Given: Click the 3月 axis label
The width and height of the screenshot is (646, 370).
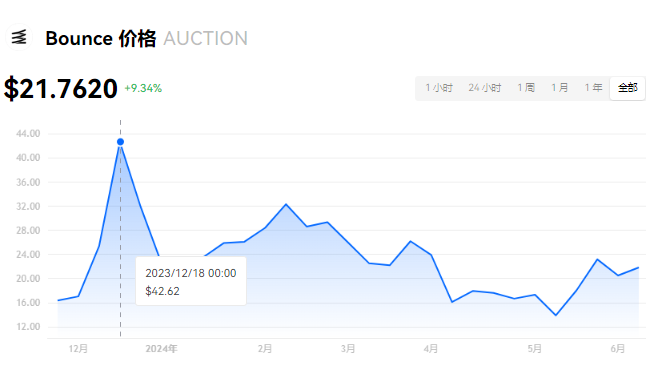Looking at the screenshot, I should pos(348,349).
